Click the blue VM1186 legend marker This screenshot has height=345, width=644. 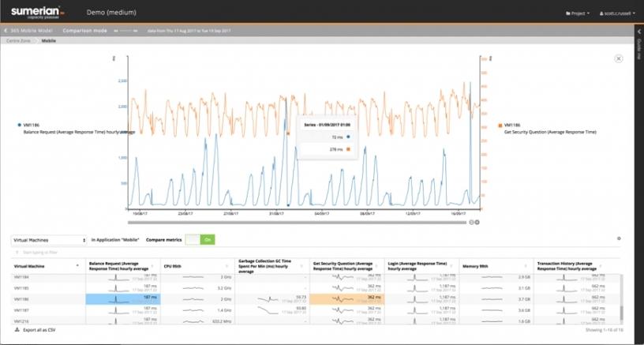20,125
